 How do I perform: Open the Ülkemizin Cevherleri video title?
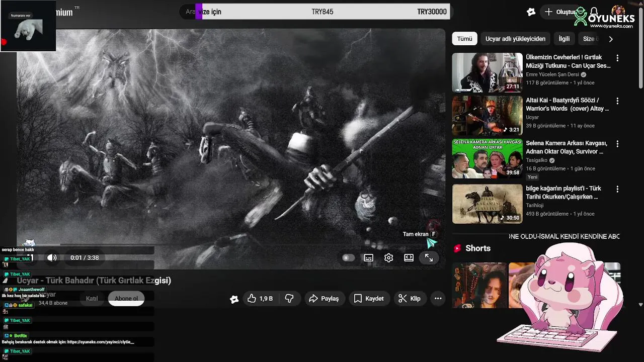[x=568, y=61]
